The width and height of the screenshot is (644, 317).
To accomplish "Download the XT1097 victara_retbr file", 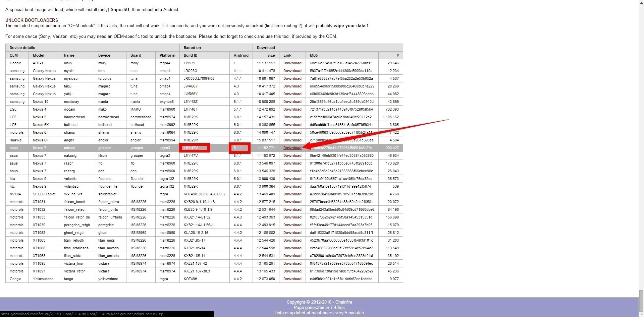I will pyautogui.click(x=292, y=271).
